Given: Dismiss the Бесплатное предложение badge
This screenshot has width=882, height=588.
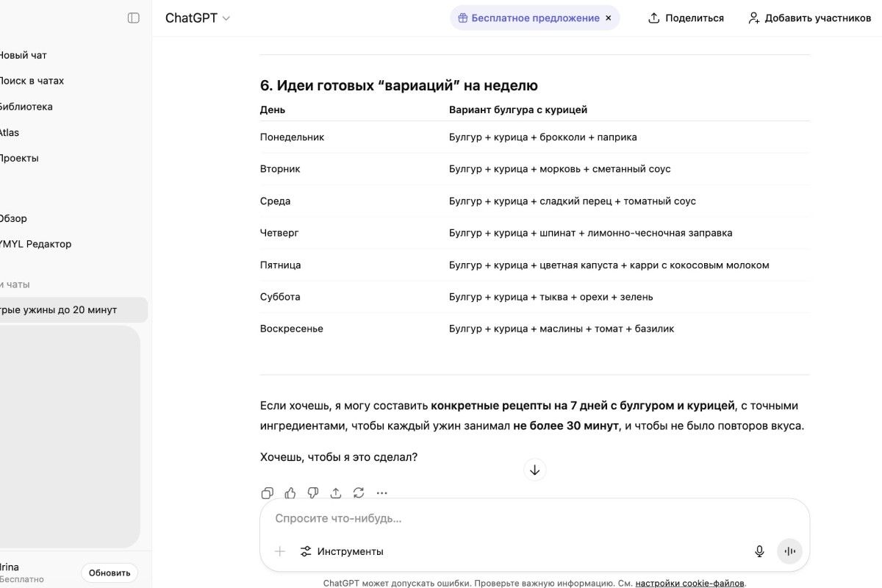Looking at the screenshot, I should click(608, 17).
